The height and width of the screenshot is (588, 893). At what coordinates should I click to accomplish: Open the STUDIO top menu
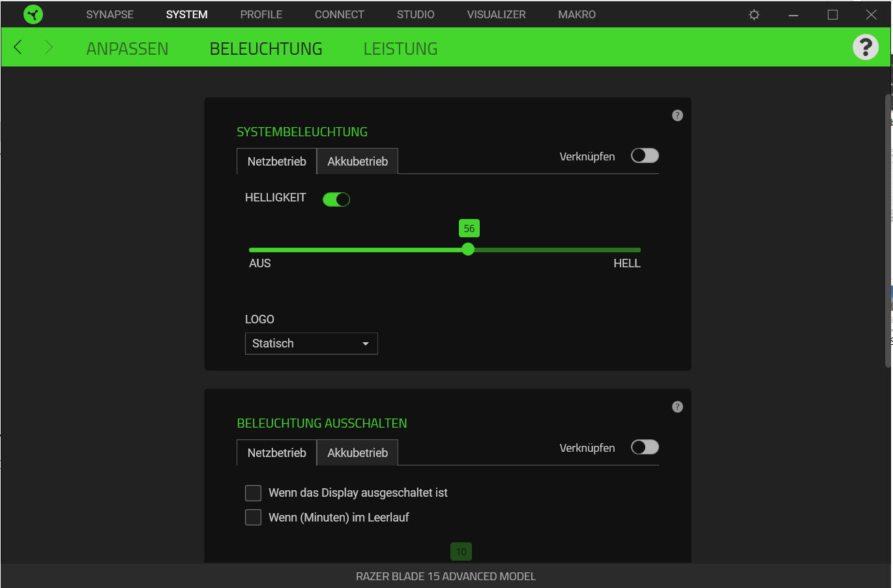(x=416, y=14)
